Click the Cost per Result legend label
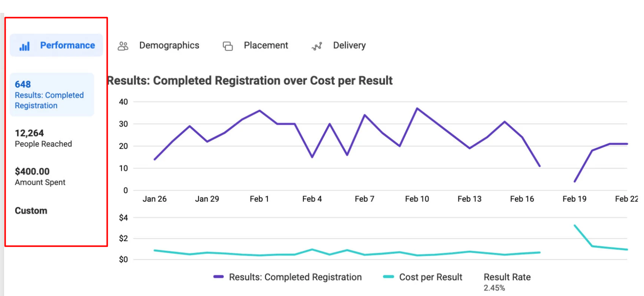This screenshot has height=296, width=644. tap(431, 277)
